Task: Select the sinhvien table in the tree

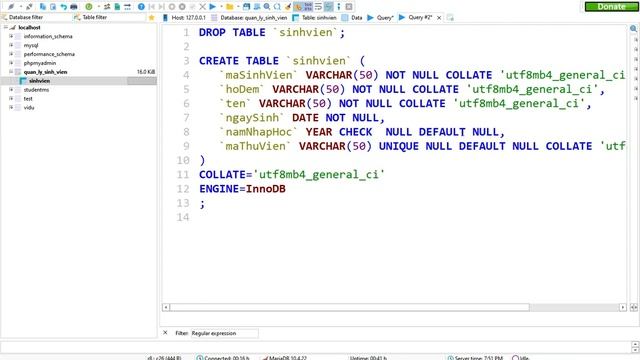Action: click(x=39, y=81)
